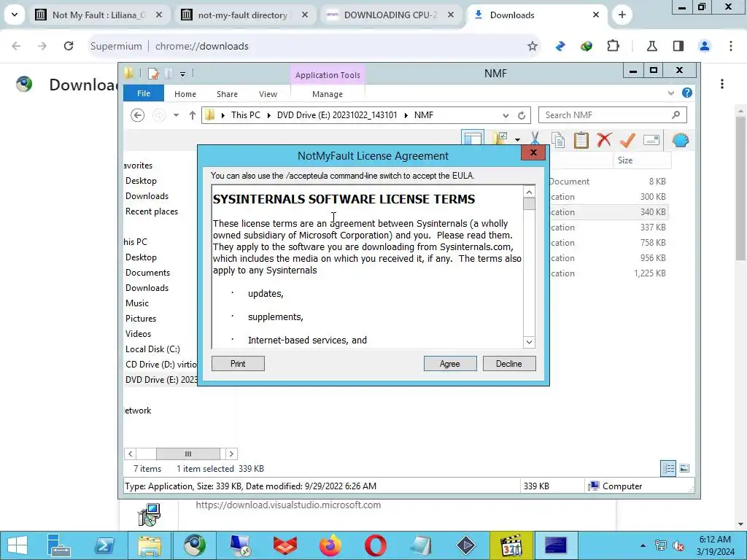Select the file row sized 1,225 KB
The height and width of the screenshot is (560, 747).
pos(609,273)
